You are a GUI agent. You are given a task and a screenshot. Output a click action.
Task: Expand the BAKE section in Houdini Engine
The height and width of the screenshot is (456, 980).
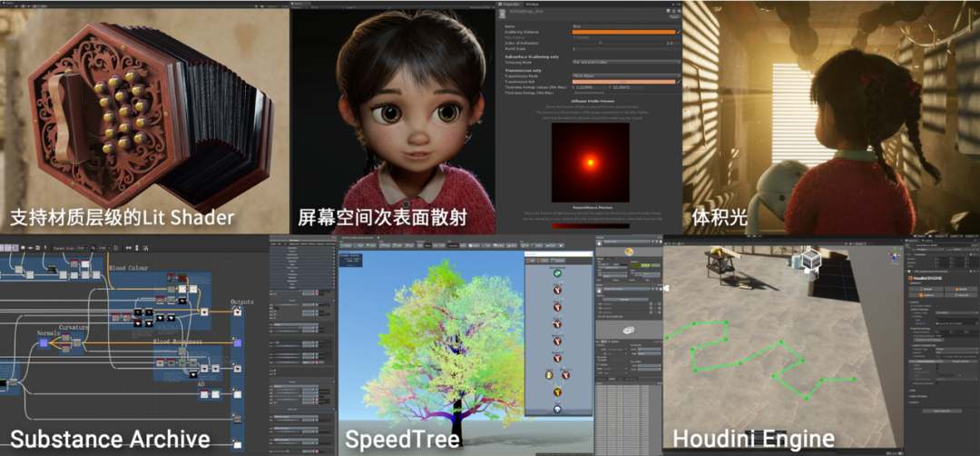coord(913,391)
